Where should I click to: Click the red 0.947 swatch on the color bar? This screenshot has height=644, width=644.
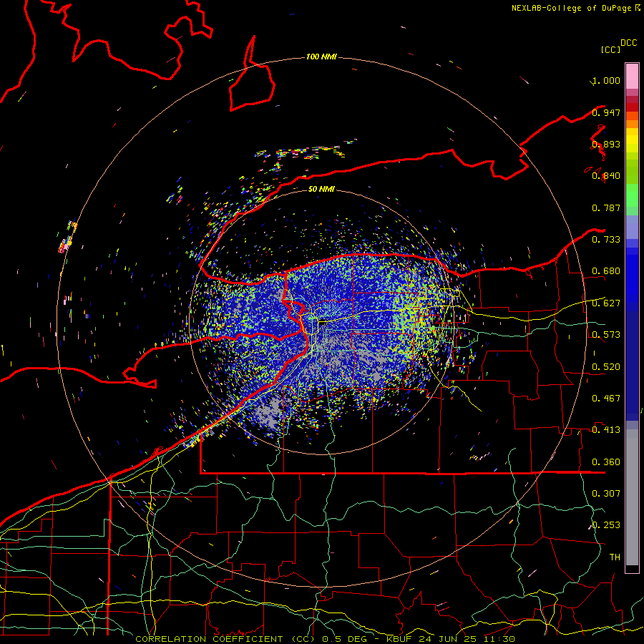point(632,107)
